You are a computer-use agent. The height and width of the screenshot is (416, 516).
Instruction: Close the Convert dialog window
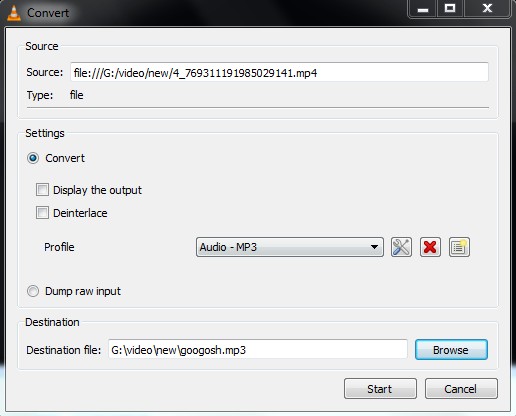[x=487, y=9]
